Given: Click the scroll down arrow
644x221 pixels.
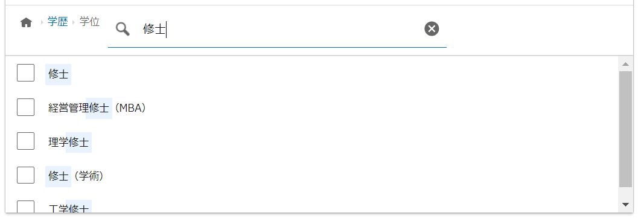Looking at the screenshot, I should click(x=625, y=204).
